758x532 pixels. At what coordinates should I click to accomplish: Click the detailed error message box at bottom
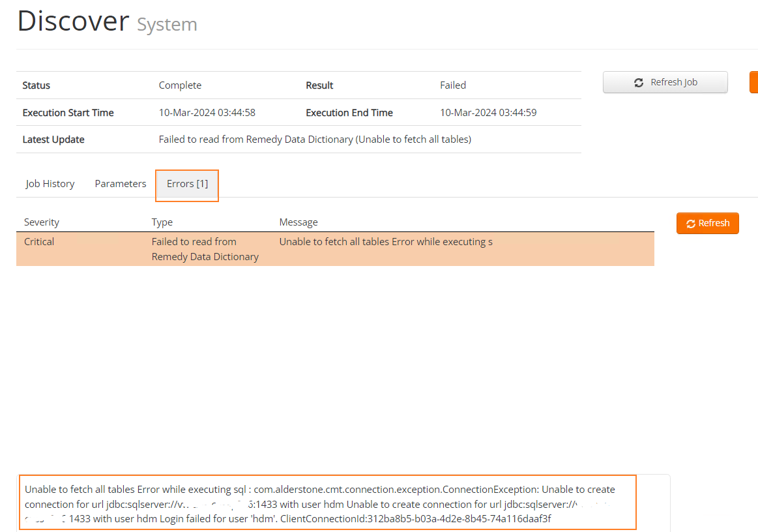pyautogui.click(x=328, y=503)
